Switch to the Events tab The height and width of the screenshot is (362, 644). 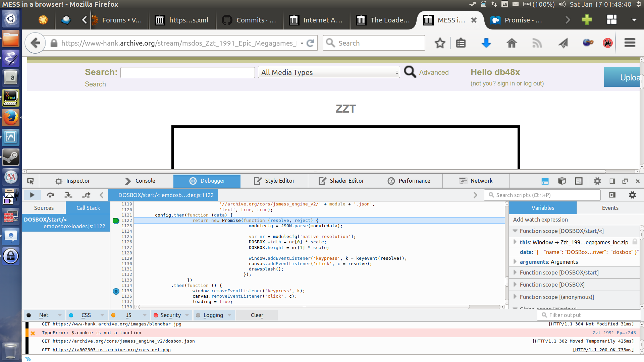(610, 208)
